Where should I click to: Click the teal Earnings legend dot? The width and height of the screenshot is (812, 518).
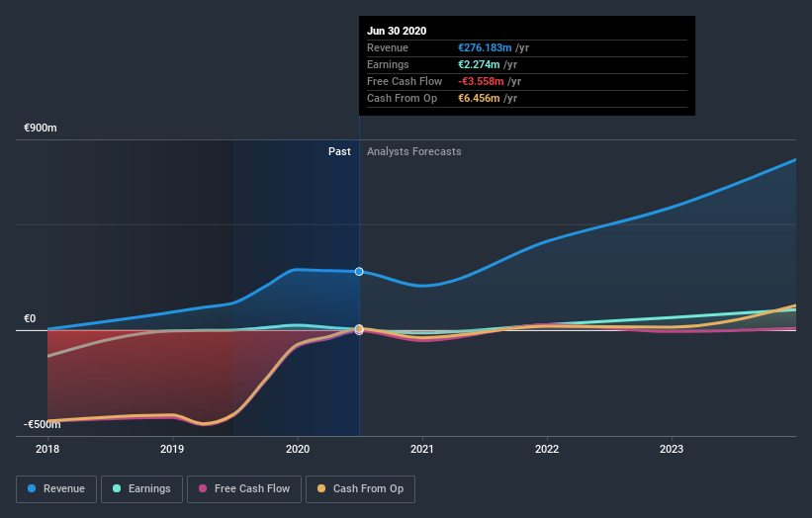coord(117,488)
